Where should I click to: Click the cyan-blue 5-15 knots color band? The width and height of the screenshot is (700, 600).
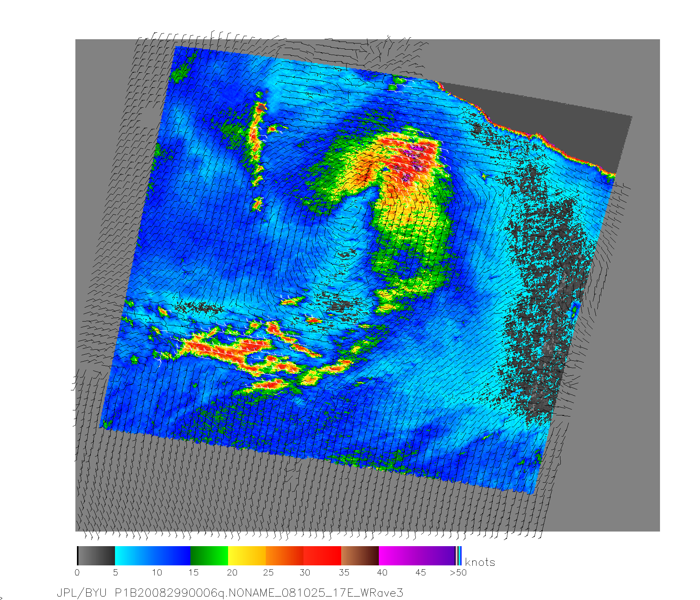(153, 556)
